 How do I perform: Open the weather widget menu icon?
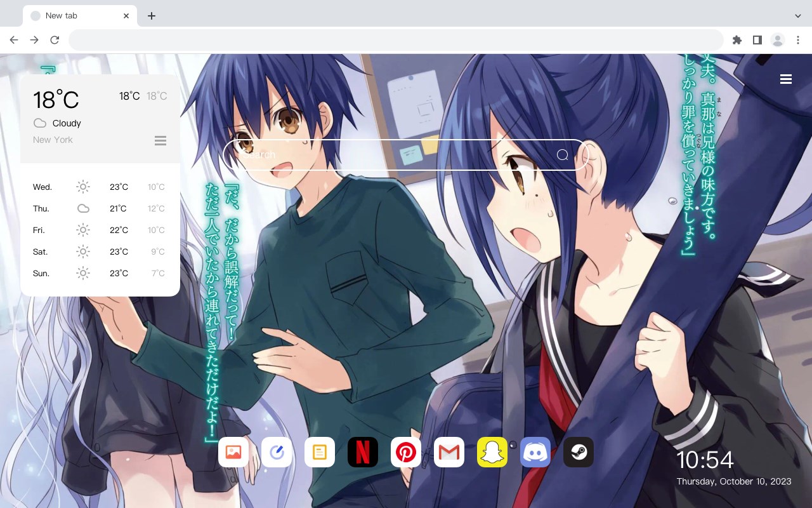pos(160,140)
